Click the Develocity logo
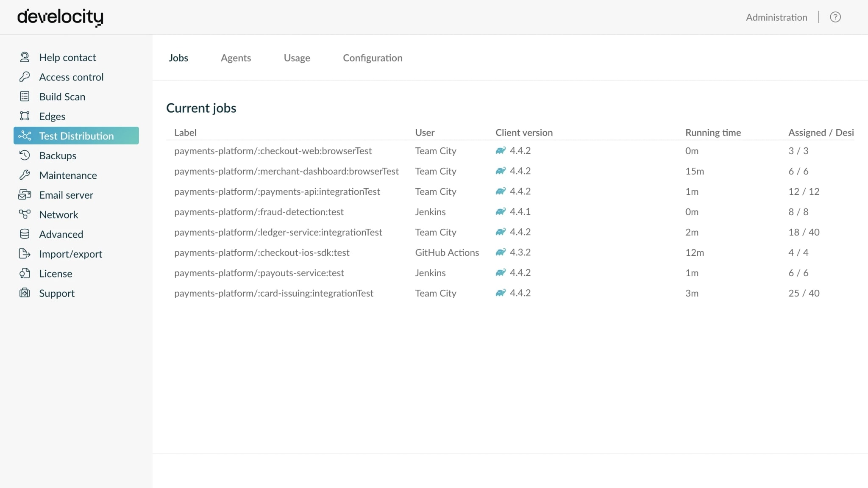This screenshot has height=488, width=868. (60, 17)
